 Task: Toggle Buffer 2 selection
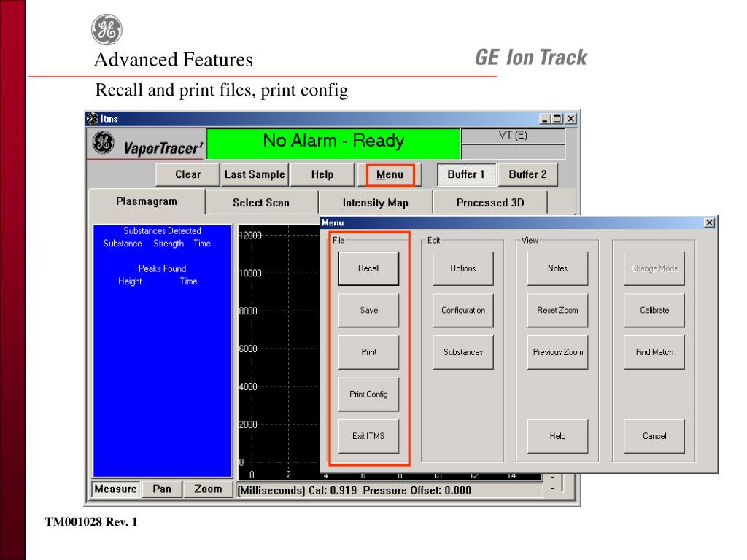point(528,174)
